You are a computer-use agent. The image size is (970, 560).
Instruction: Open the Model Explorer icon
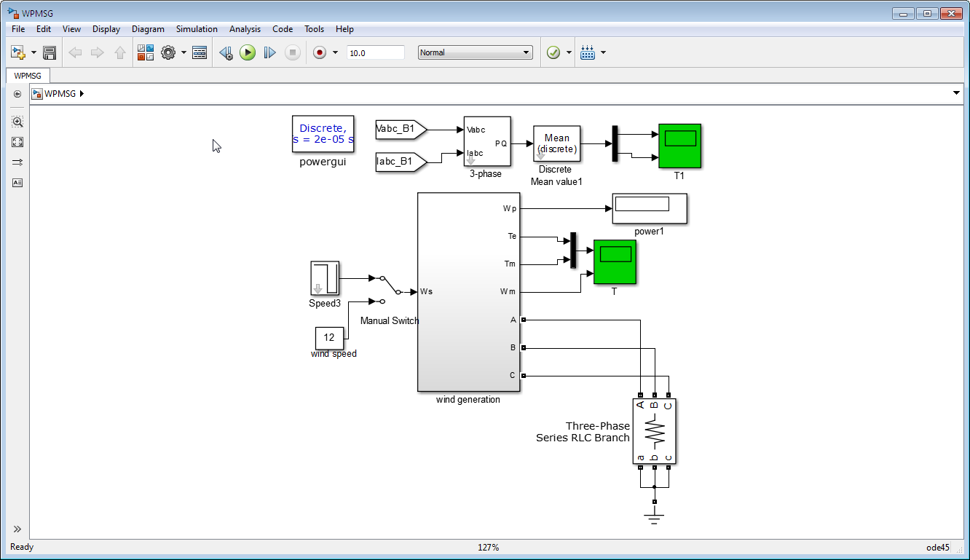200,52
